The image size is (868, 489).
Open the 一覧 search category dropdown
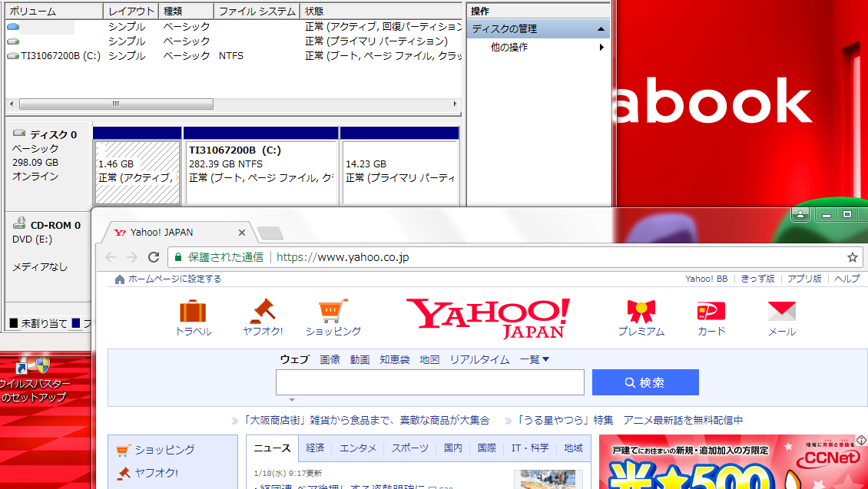[534, 359]
